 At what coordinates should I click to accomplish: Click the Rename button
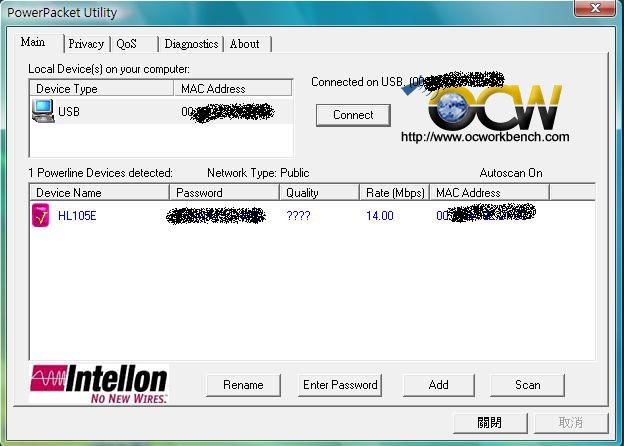243,385
